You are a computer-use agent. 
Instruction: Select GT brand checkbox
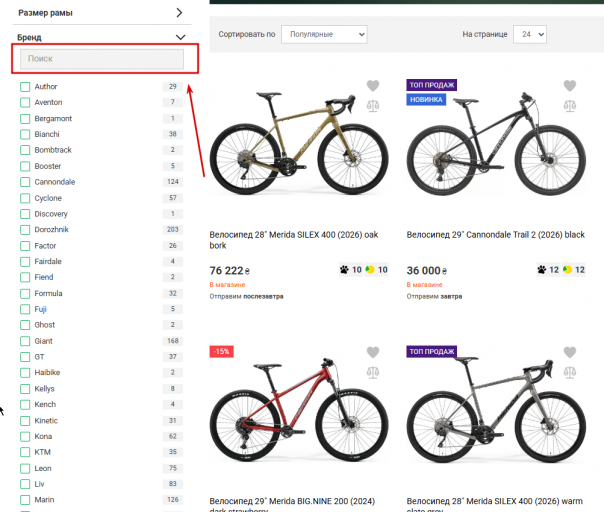click(x=25, y=357)
